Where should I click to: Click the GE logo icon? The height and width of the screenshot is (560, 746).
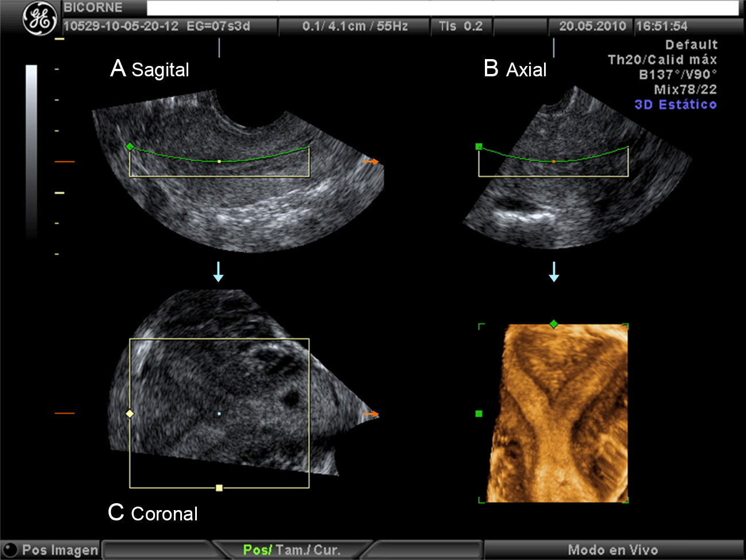tap(40, 19)
